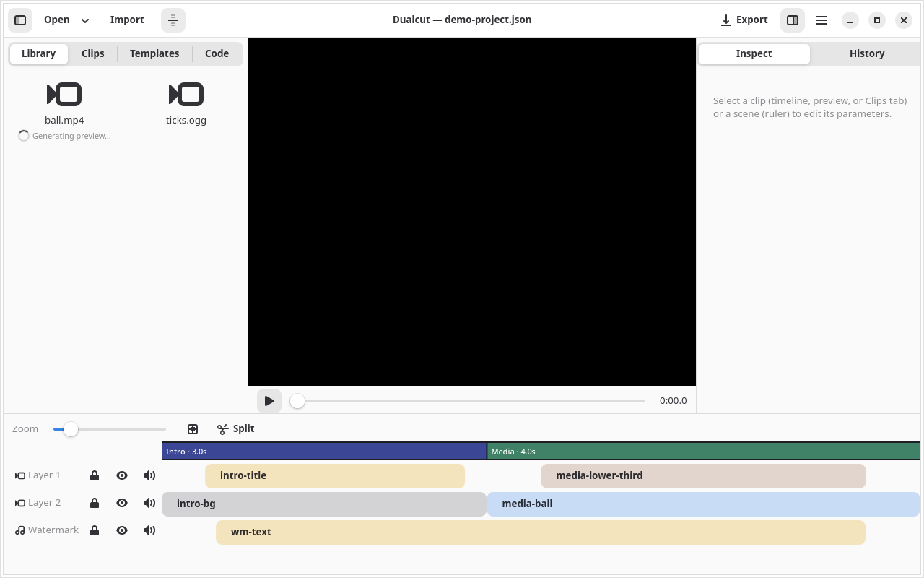Toggle the right inspector sidebar
Viewport: 924px width, 578px height.
793,20
